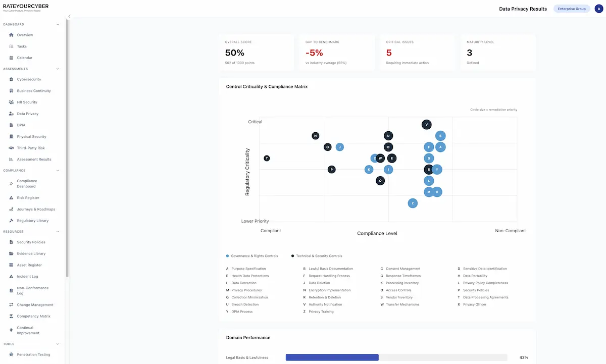Click the Cybersecurity clipboard icon
This screenshot has width=606, height=364.
click(x=11, y=79)
